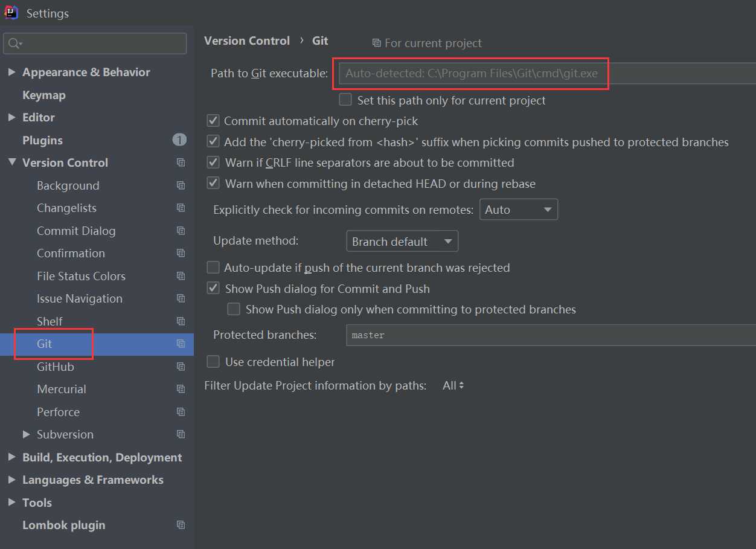Click project-level icon beside File Status Colors

[x=181, y=276]
